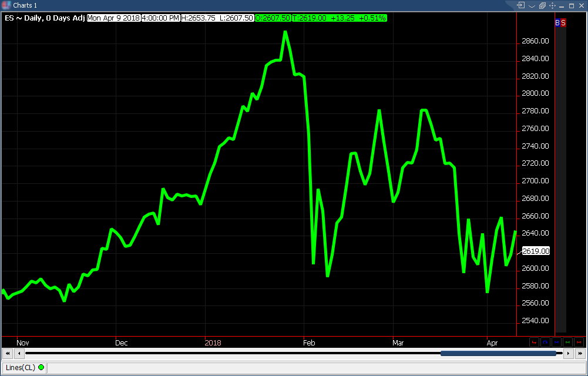Step chart back with single-left arrow

[x=19, y=353]
